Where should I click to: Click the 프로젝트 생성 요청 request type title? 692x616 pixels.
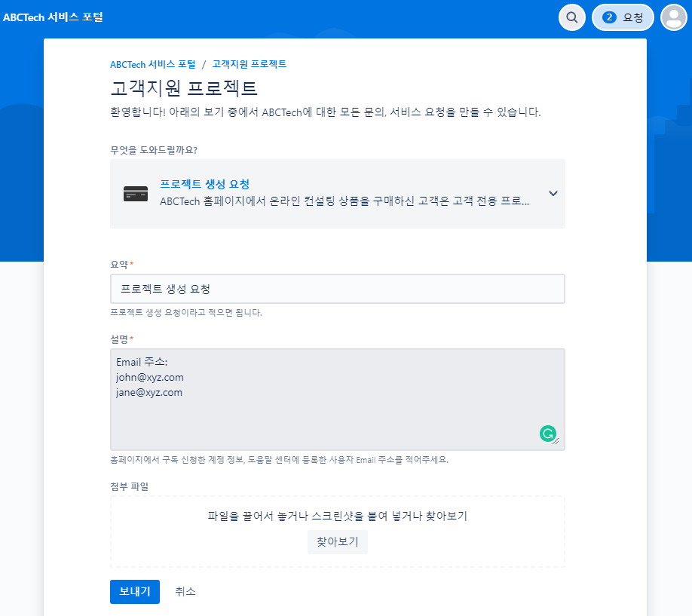click(x=205, y=184)
